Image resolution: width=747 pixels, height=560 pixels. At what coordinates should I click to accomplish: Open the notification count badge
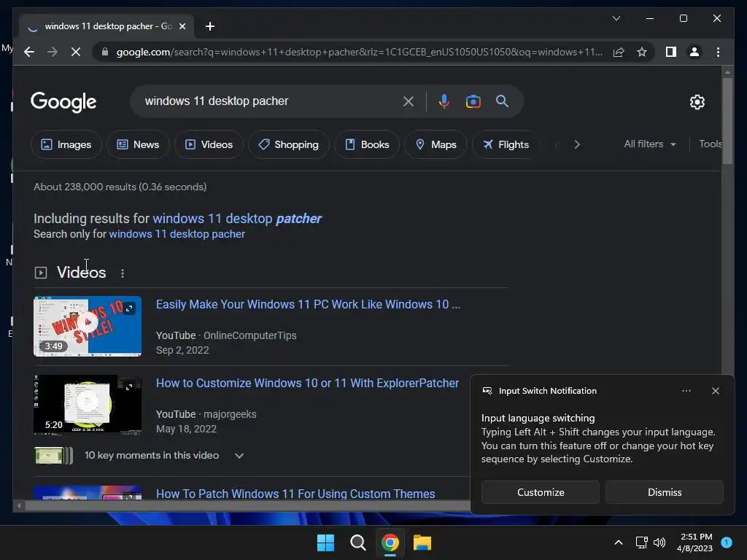pos(727,542)
